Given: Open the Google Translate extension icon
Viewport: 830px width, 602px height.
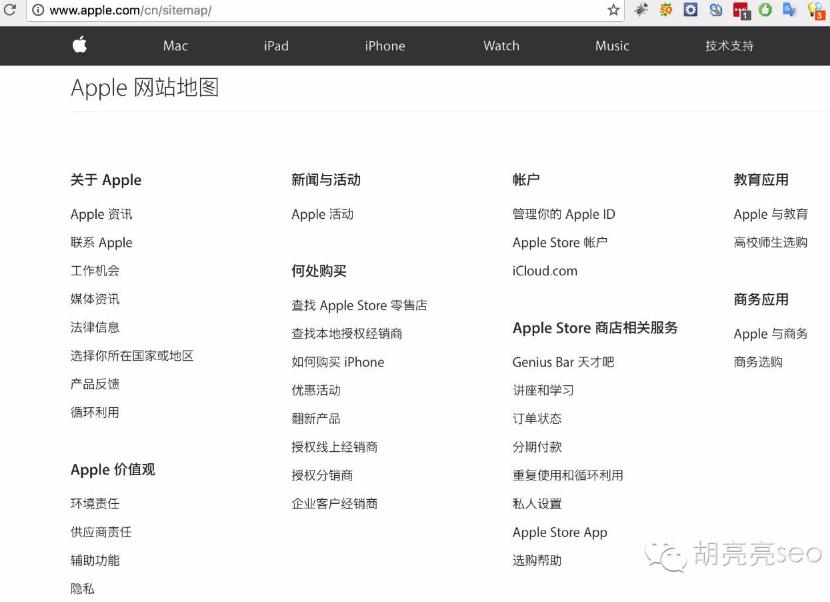Looking at the screenshot, I should point(789,10).
